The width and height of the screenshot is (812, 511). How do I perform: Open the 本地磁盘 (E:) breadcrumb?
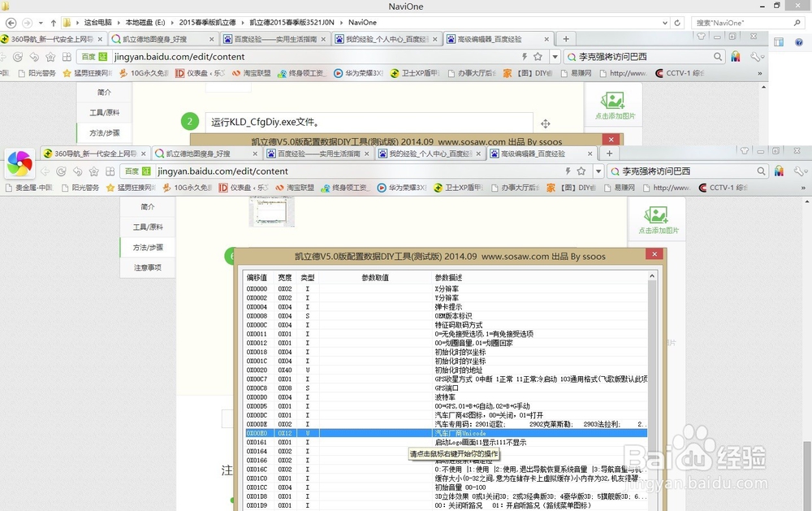145,22
